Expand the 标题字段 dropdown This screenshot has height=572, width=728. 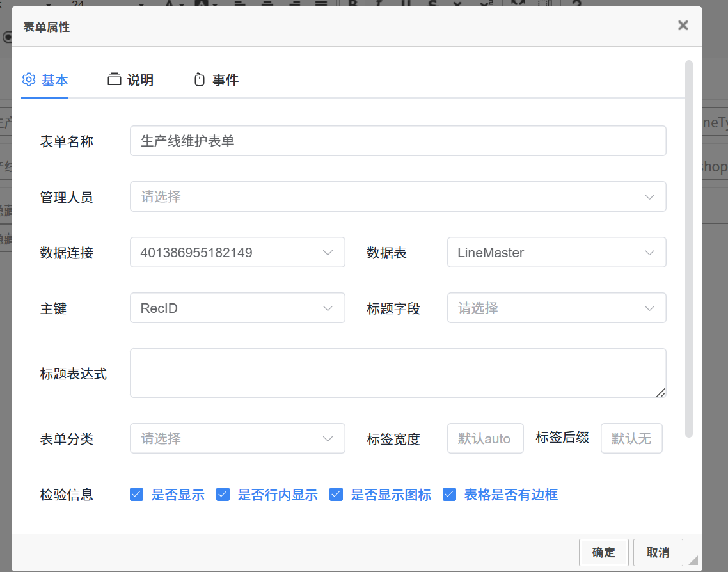tap(556, 308)
